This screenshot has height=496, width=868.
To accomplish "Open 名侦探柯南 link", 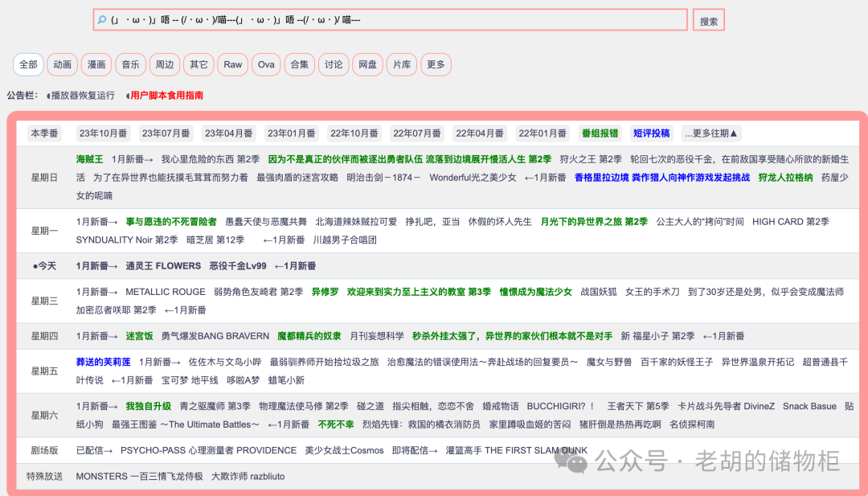I will pyautogui.click(x=692, y=424).
